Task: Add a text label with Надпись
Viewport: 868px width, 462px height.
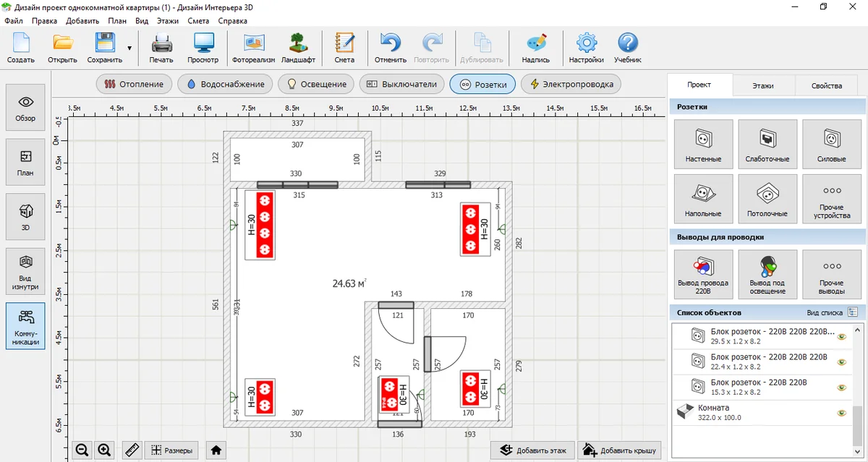Action: click(x=536, y=48)
